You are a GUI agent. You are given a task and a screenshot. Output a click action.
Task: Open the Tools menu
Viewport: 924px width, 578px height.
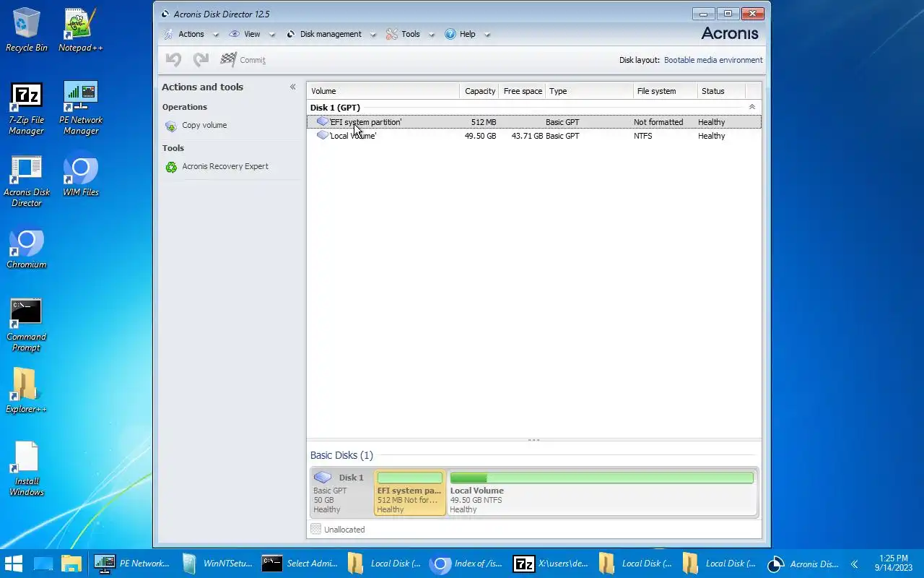(411, 34)
